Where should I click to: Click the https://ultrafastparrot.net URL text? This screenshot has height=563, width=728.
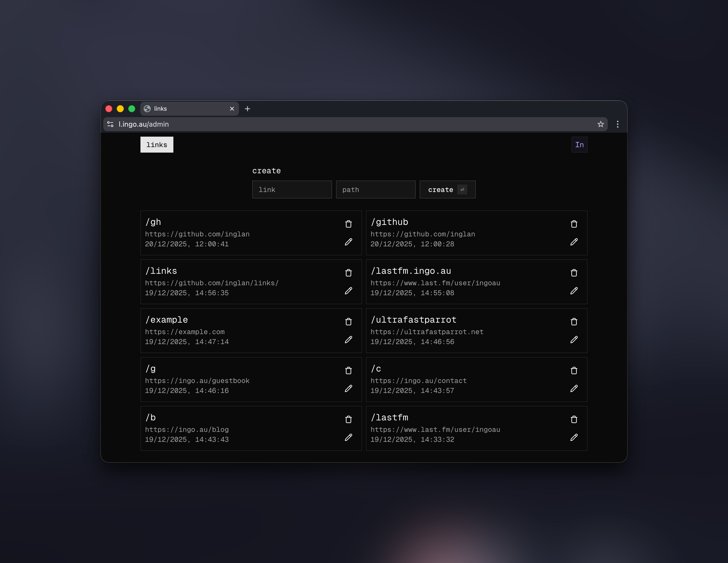(x=427, y=332)
